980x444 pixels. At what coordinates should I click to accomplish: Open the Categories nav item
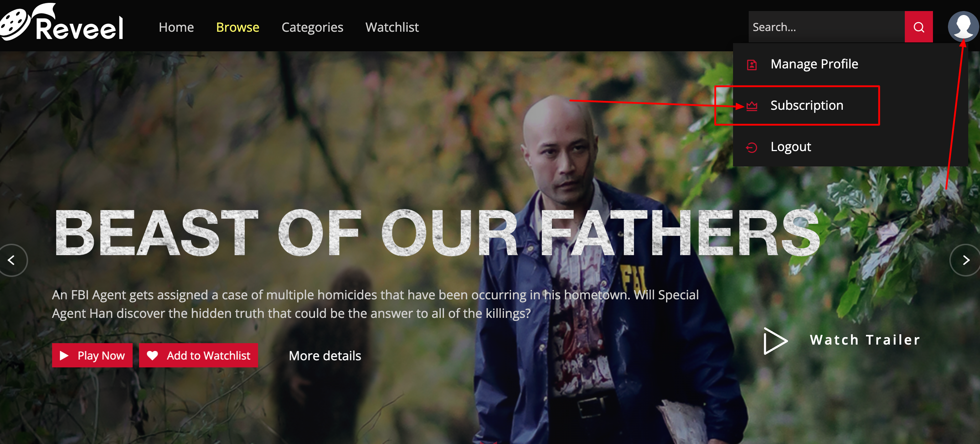312,27
